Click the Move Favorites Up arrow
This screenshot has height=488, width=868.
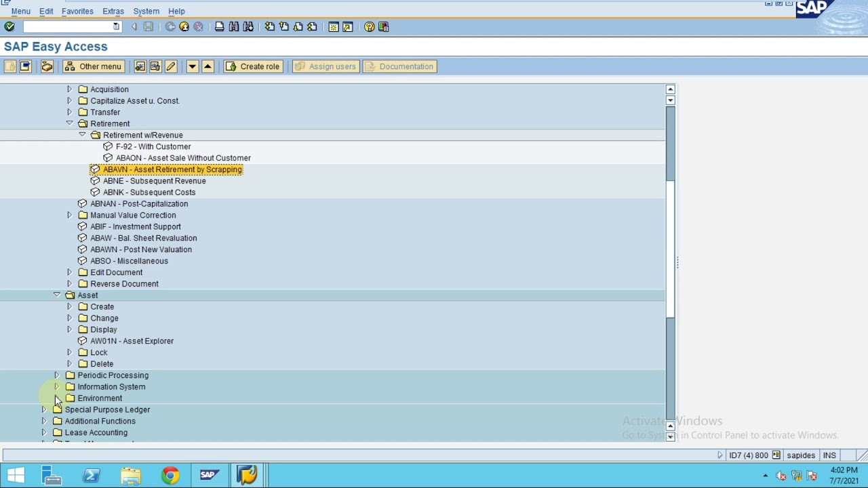pyautogui.click(x=208, y=66)
